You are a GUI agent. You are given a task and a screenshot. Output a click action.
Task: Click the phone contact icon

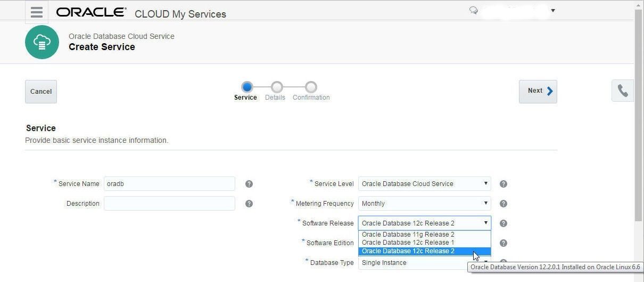623,91
